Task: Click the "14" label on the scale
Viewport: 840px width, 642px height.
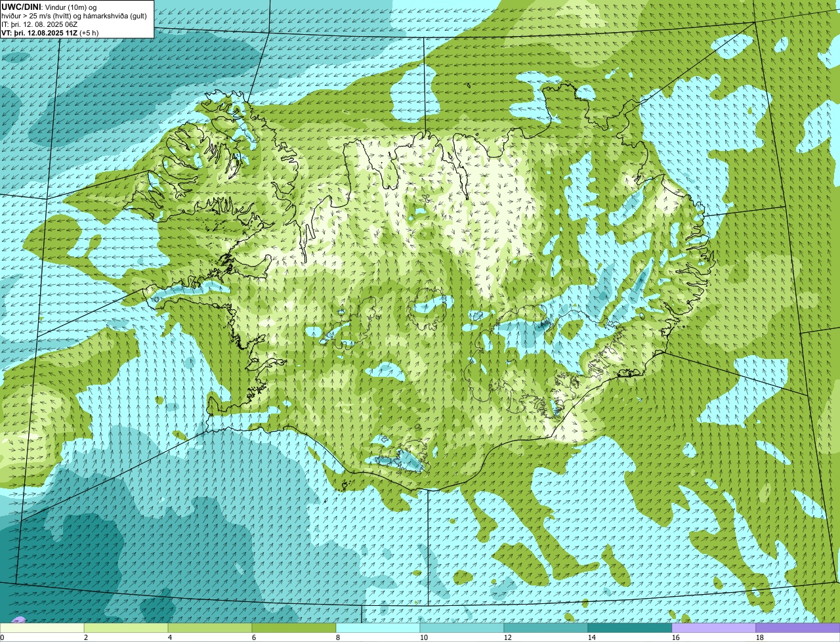Action: pyautogui.click(x=592, y=637)
